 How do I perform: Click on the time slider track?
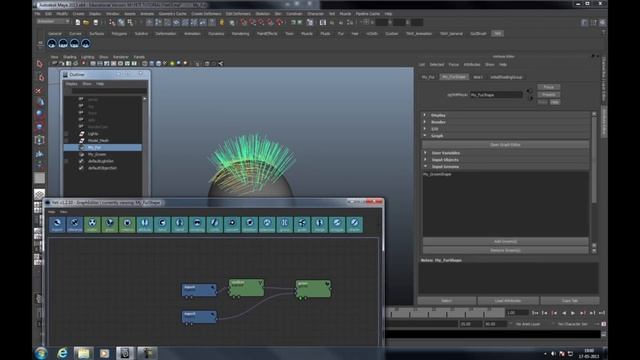tap(445, 313)
